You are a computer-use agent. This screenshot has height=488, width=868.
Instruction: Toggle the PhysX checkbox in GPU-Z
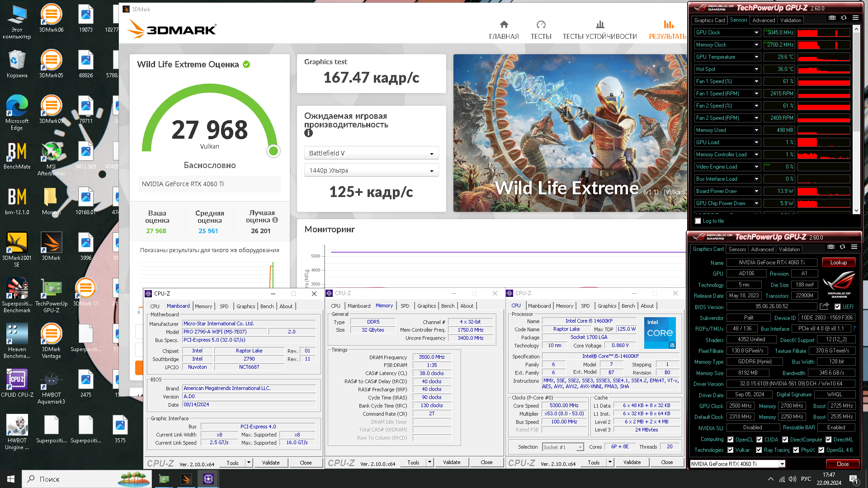796,450
